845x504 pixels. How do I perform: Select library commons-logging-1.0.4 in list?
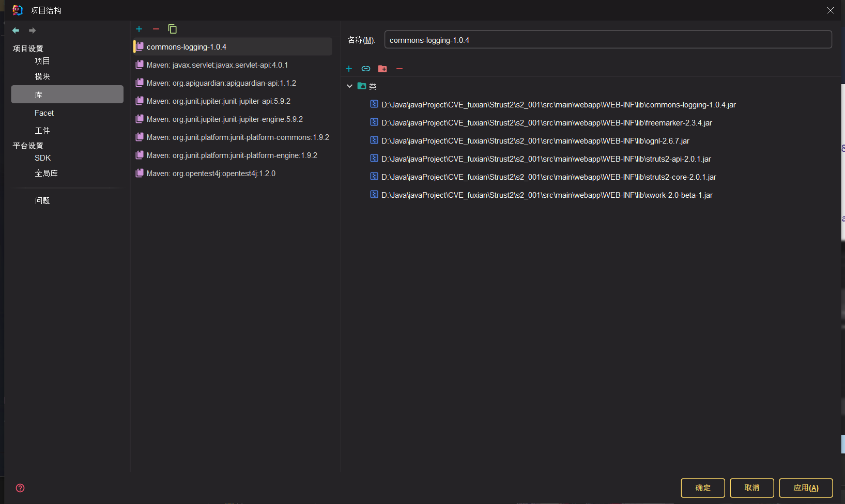(233, 46)
